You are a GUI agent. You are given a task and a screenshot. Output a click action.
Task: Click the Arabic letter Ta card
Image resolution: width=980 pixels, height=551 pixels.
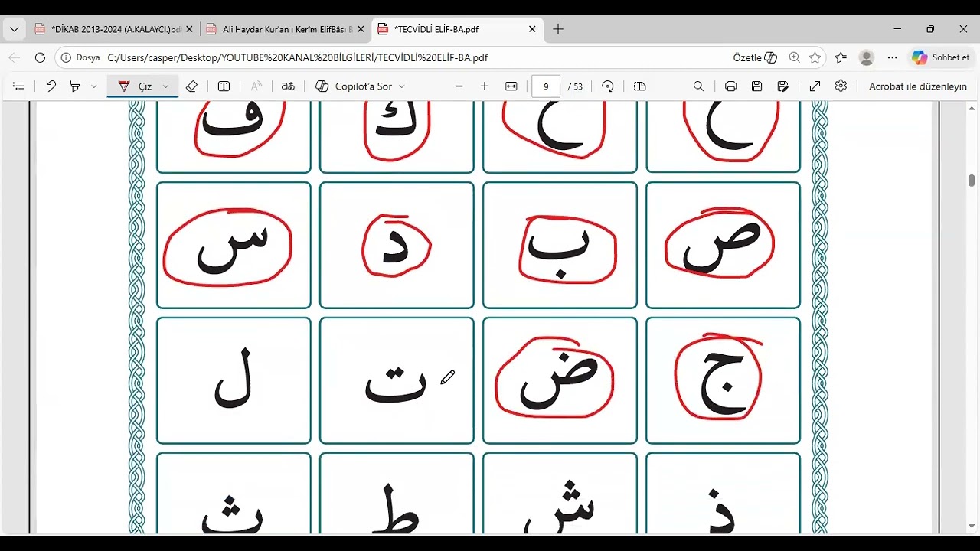397,380
